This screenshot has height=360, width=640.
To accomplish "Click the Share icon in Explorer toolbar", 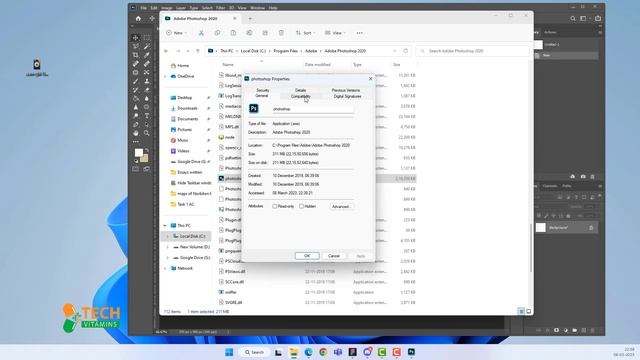I will 265,33.
